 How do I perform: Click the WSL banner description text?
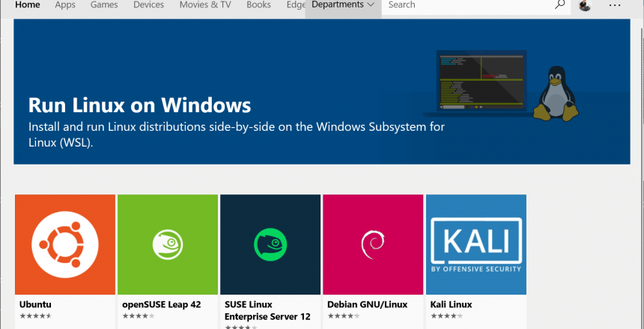pos(237,135)
